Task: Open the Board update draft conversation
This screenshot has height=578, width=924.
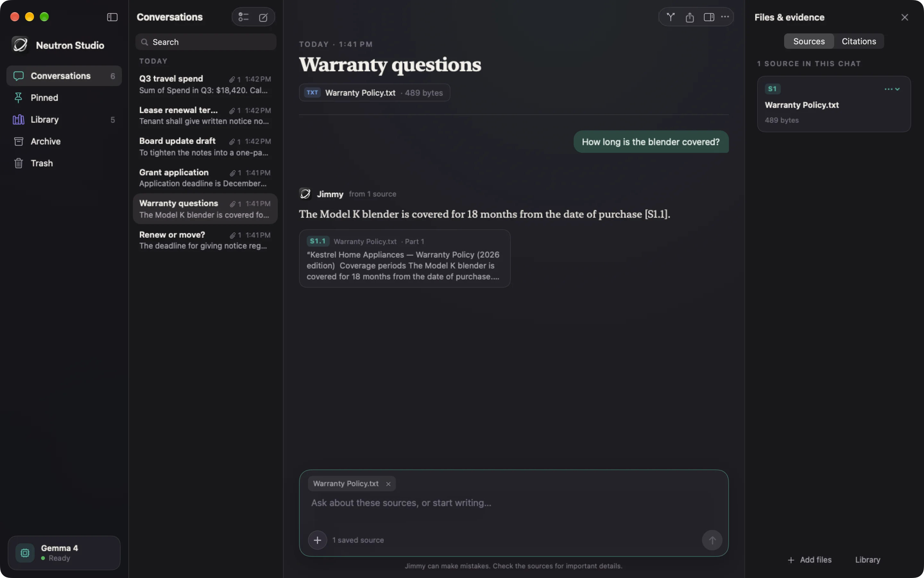Action: coord(205,147)
